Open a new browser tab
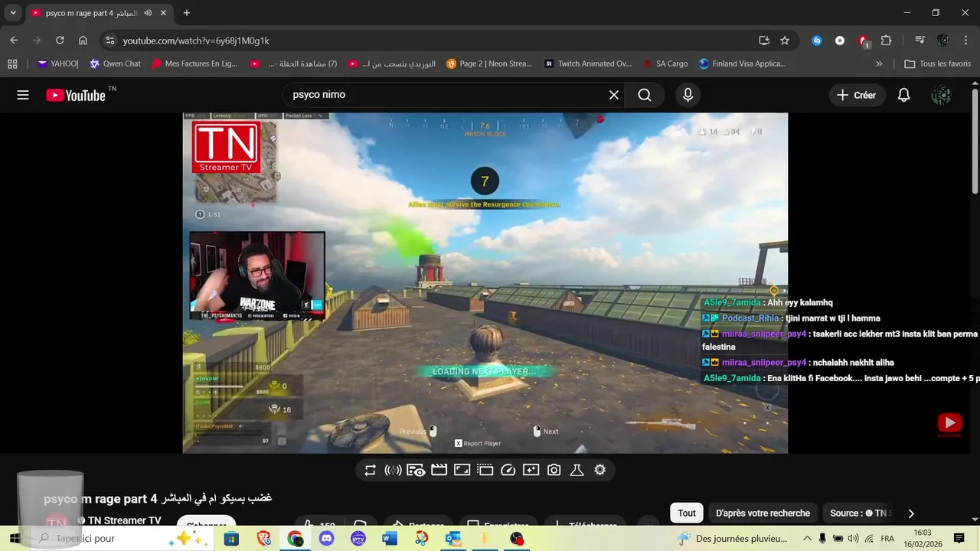The image size is (980, 551). click(x=187, y=13)
